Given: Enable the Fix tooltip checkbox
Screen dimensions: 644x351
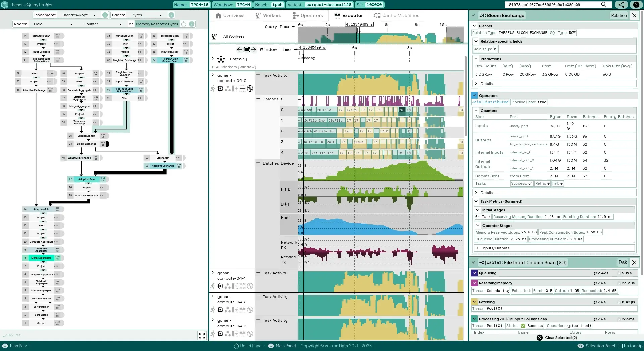Looking at the screenshot, I should point(620,346).
